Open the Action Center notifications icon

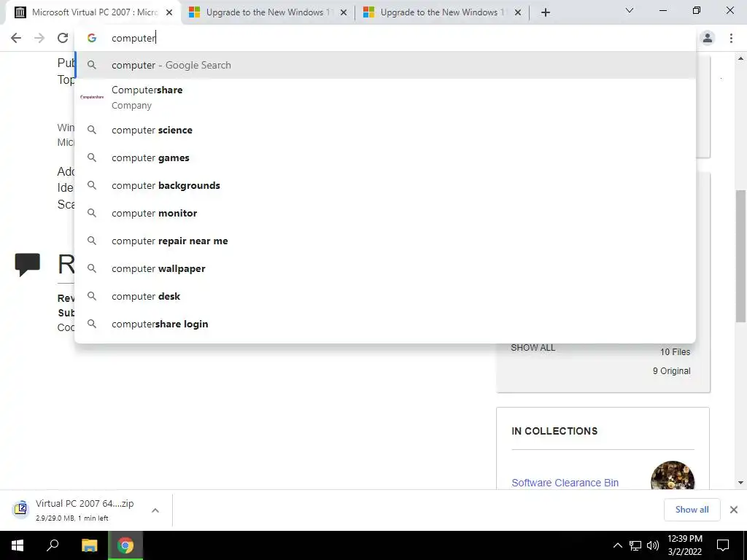(x=723, y=545)
